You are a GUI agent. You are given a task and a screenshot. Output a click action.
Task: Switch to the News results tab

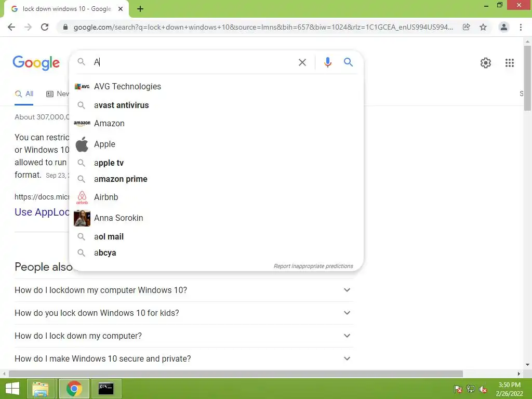pyautogui.click(x=58, y=94)
